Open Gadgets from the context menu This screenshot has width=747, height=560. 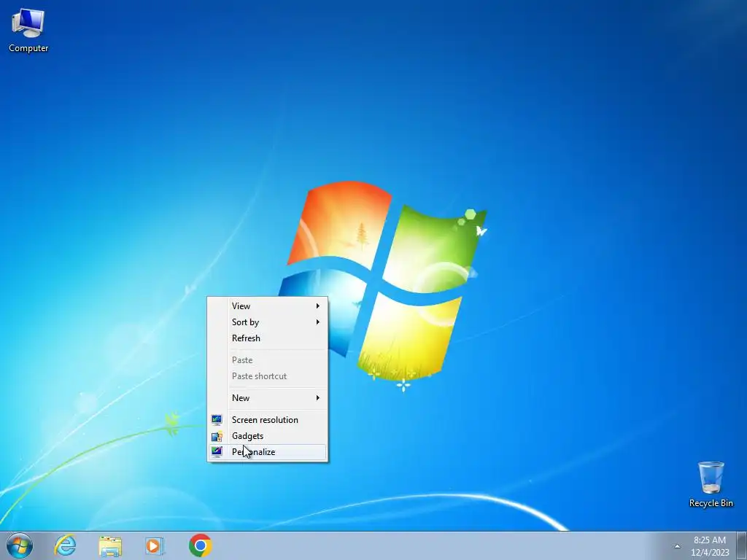267,436
